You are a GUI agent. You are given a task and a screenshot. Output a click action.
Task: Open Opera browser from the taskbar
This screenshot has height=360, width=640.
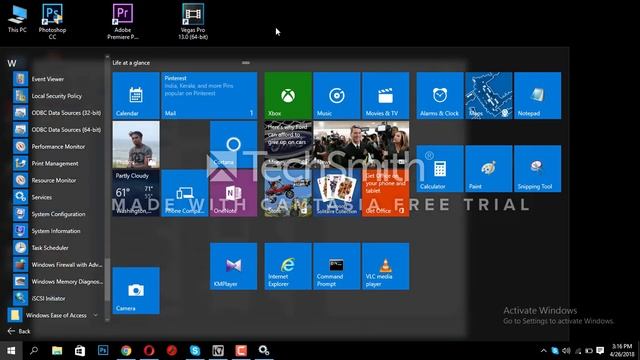click(x=149, y=351)
